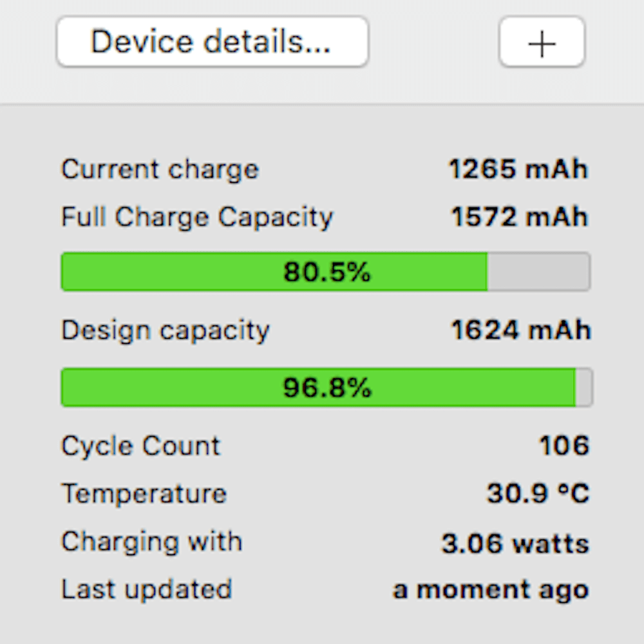Select the Full Charge Capacity label
The height and width of the screenshot is (644, 644).
pos(197,217)
